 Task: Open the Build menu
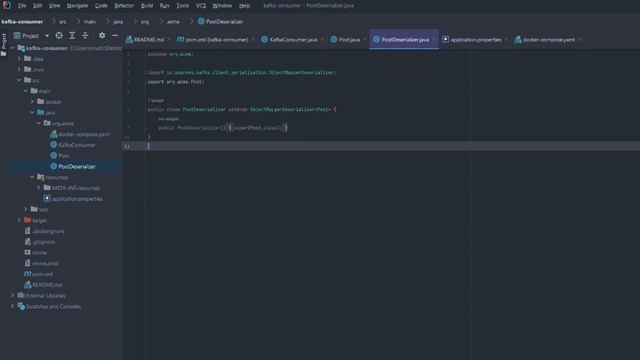(147, 6)
